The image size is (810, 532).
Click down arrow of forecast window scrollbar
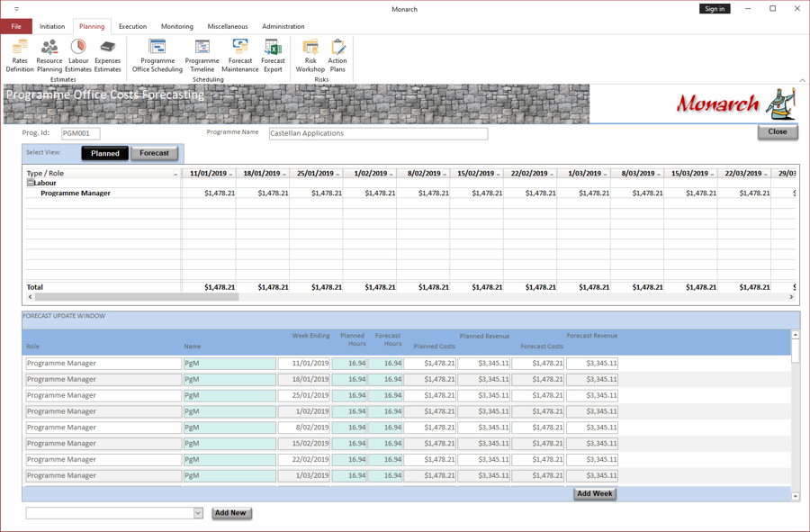click(x=795, y=496)
